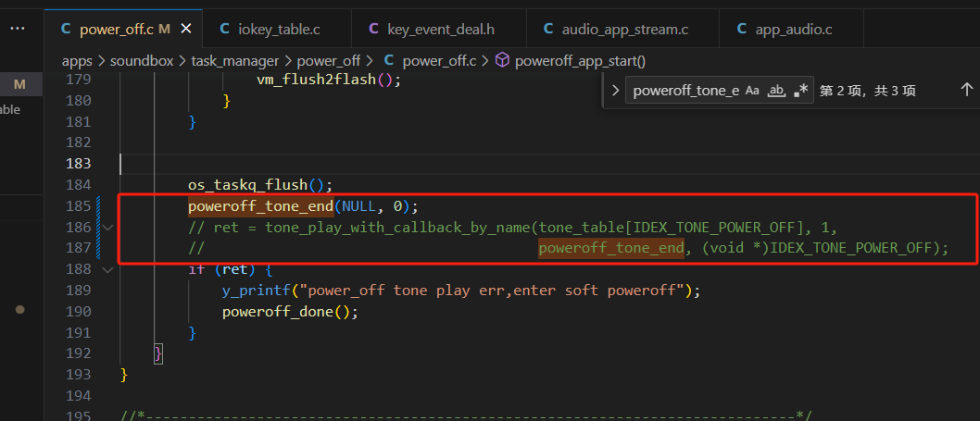Click the C file icon on key_event_deal.h tab
Image resolution: width=980 pixels, height=421 pixels.
click(x=373, y=29)
